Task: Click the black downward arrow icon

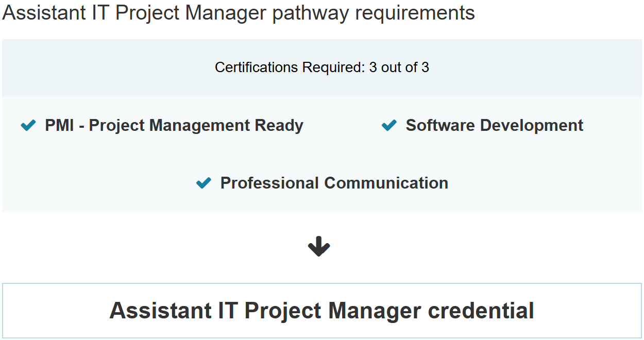Action: tap(319, 247)
